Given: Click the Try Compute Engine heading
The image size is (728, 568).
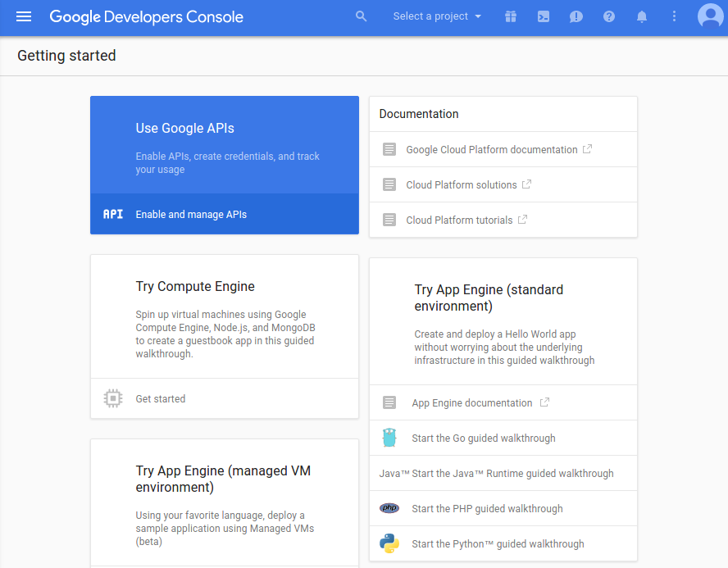Looking at the screenshot, I should point(195,286).
